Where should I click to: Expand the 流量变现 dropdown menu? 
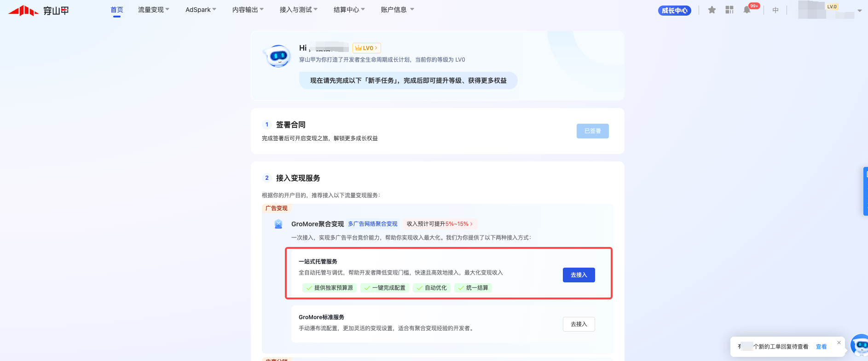(153, 10)
